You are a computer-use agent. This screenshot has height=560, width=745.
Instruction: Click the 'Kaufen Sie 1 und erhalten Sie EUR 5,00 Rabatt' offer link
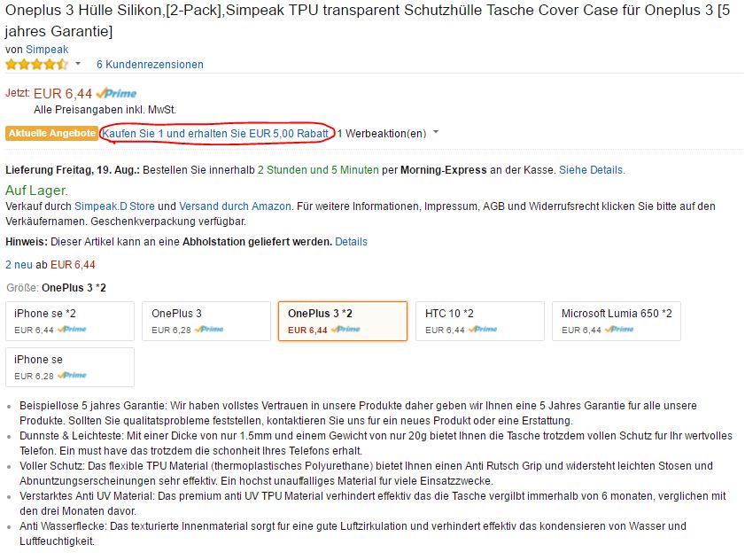(215, 134)
